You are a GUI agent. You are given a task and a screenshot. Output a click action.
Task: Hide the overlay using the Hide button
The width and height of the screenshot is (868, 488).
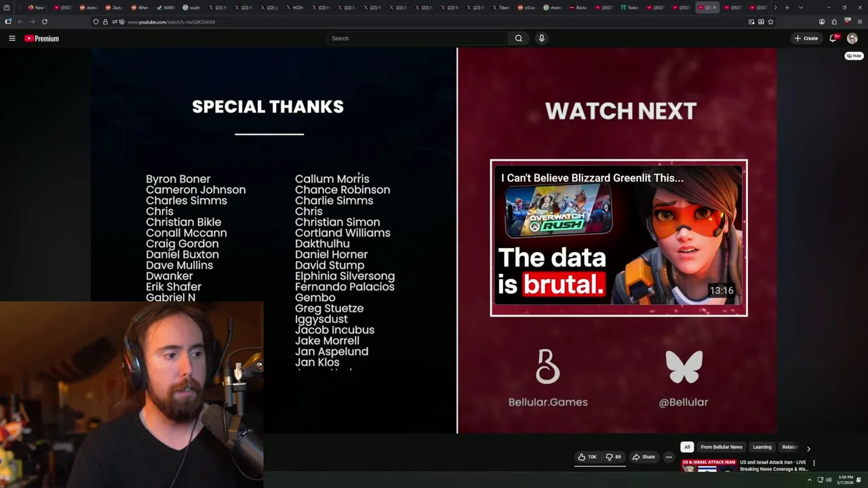point(854,56)
